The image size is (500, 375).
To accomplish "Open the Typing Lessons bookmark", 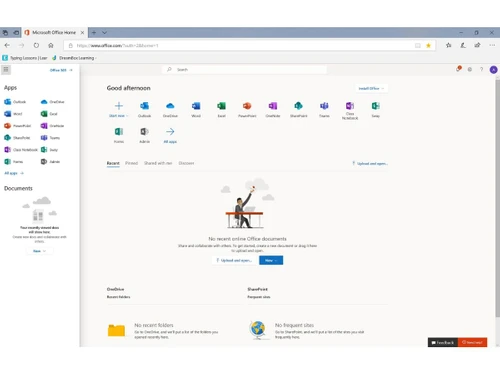I will pyautogui.click(x=25, y=58).
